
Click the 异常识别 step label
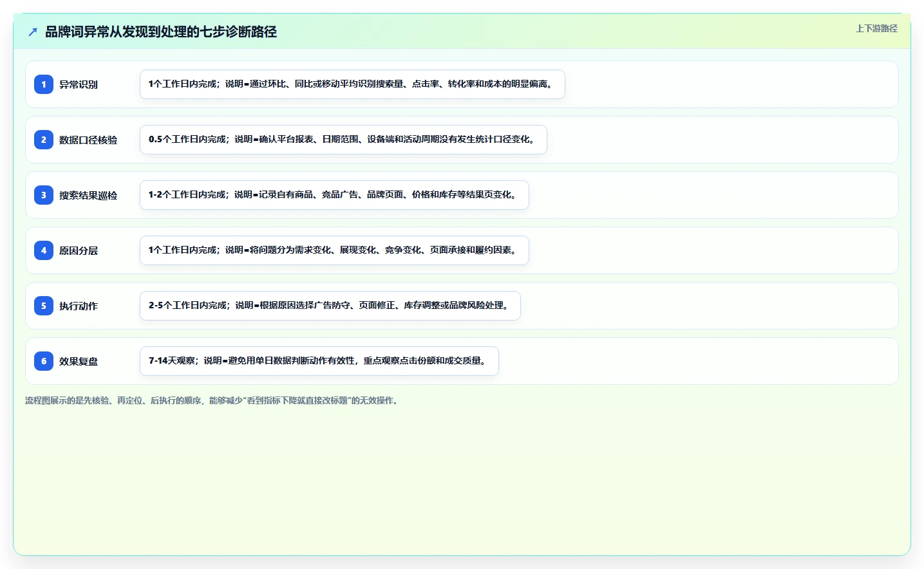pyautogui.click(x=79, y=84)
